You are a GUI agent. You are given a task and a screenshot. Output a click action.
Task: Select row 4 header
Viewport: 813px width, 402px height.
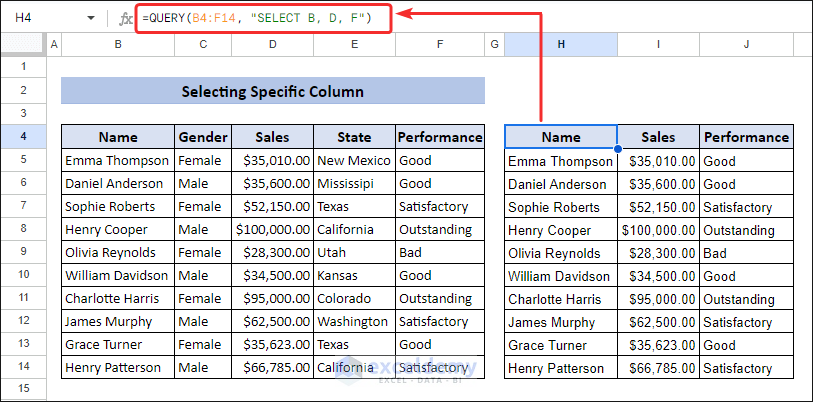point(23,137)
